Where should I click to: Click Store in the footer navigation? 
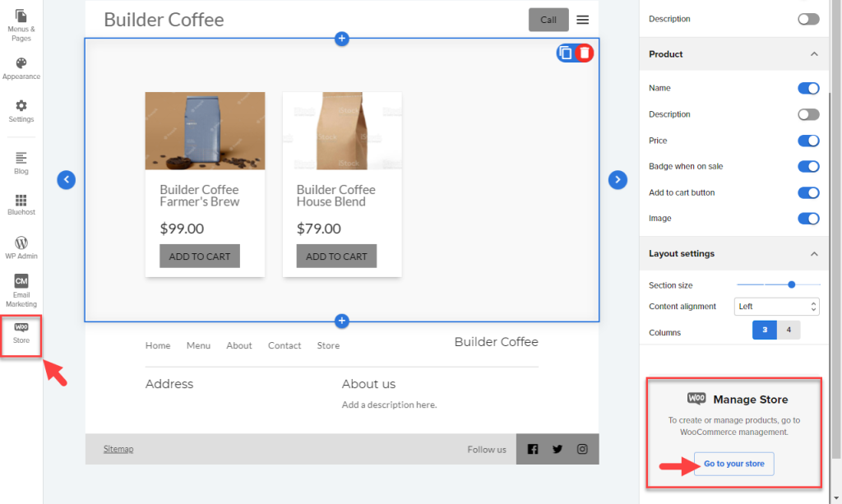(328, 345)
